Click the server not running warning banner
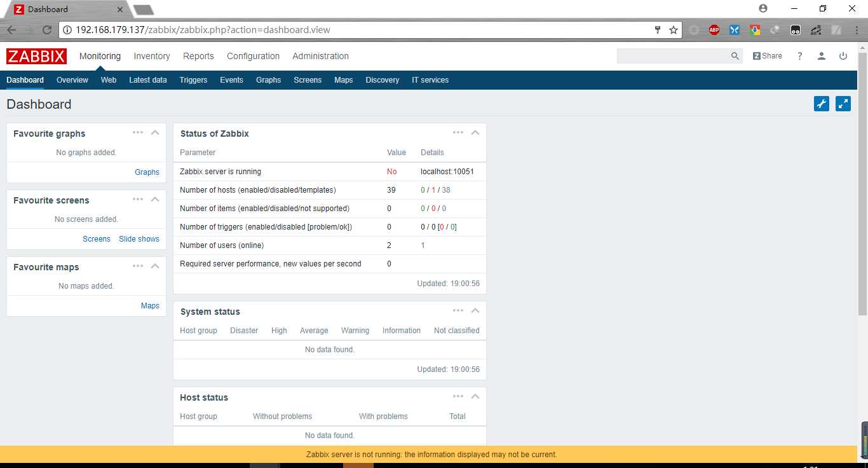The height and width of the screenshot is (468, 868). pos(429,455)
